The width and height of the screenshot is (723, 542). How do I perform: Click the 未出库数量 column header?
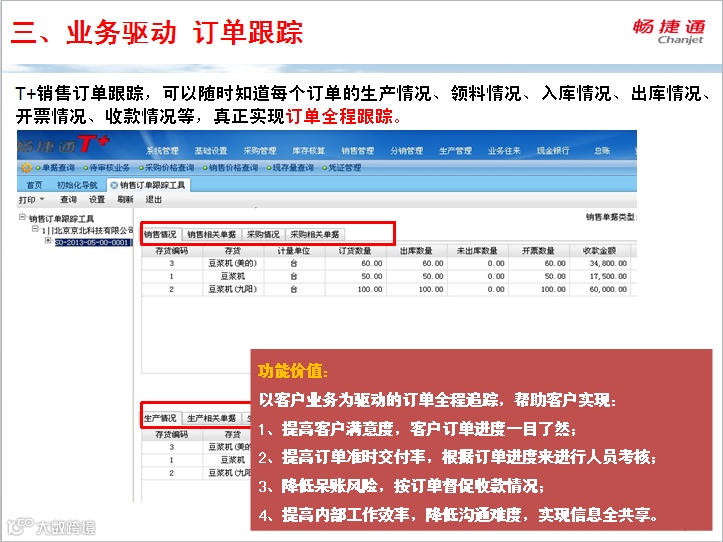[x=477, y=251]
